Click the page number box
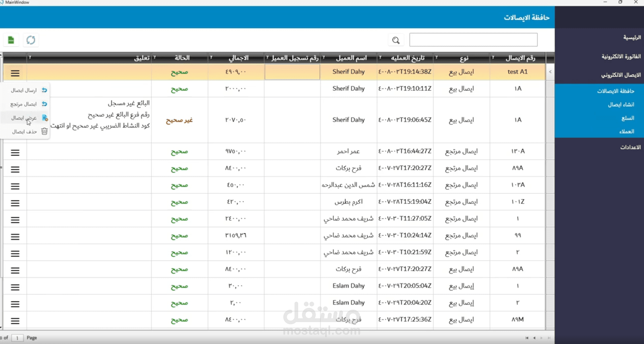This screenshot has height=344, width=644. click(17, 338)
